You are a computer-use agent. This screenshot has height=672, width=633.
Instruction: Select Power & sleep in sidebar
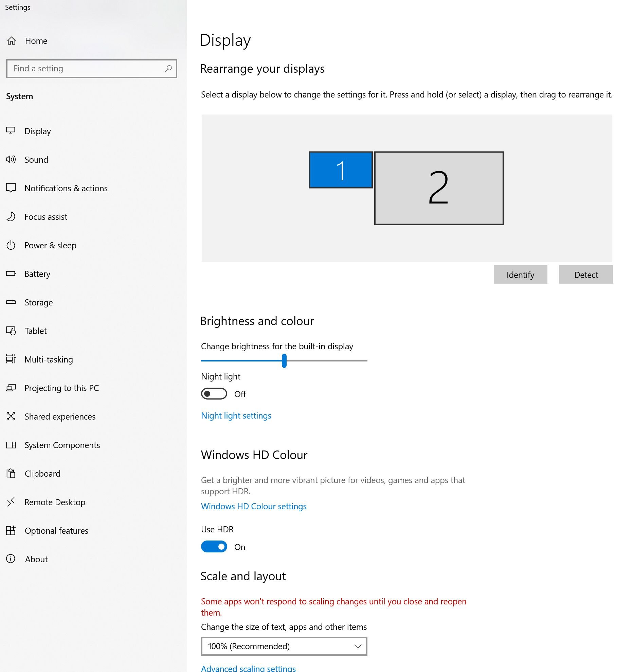pos(50,245)
